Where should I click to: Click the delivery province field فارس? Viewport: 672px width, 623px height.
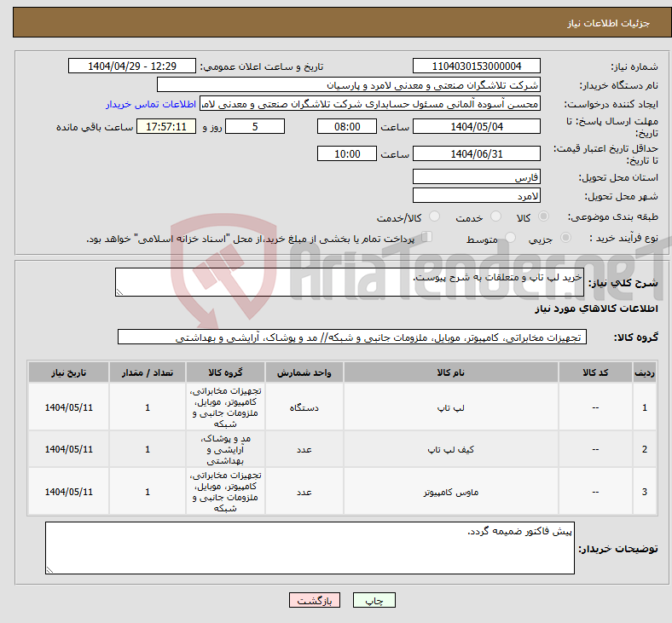click(476, 176)
